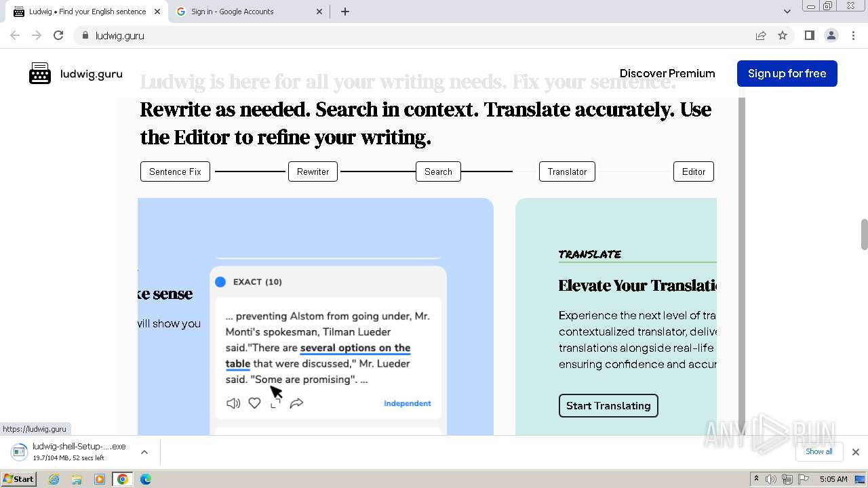Open a new browser tab
The width and height of the screenshot is (868, 488).
coord(344,12)
